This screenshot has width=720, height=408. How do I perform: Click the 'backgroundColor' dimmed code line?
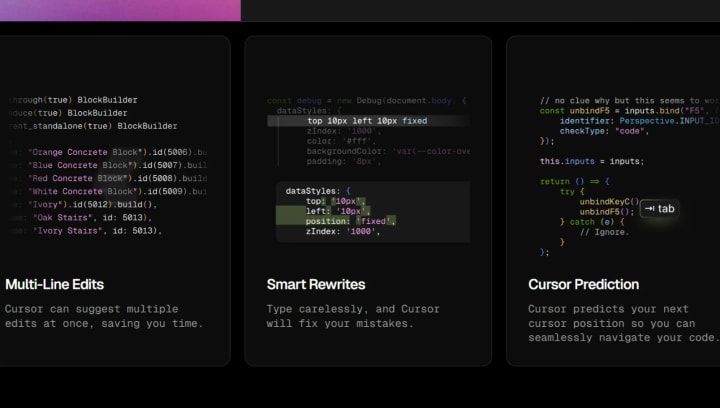pos(388,151)
